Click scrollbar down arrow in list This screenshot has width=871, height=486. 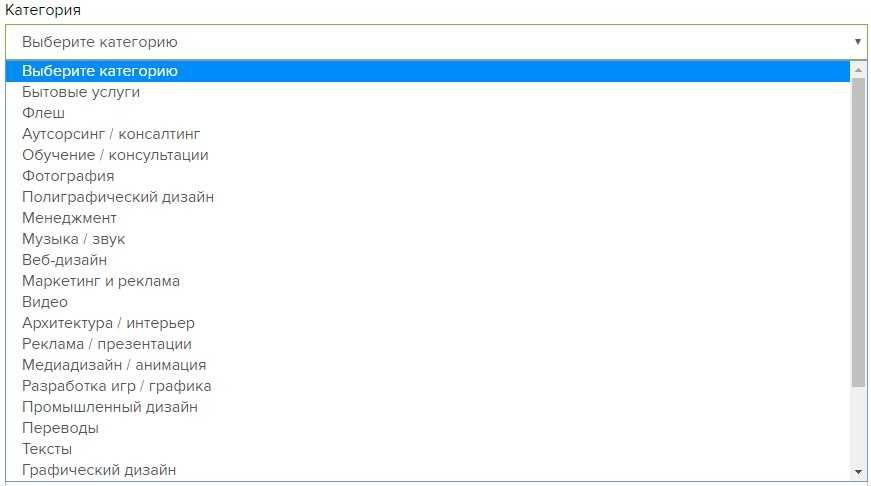click(x=858, y=471)
